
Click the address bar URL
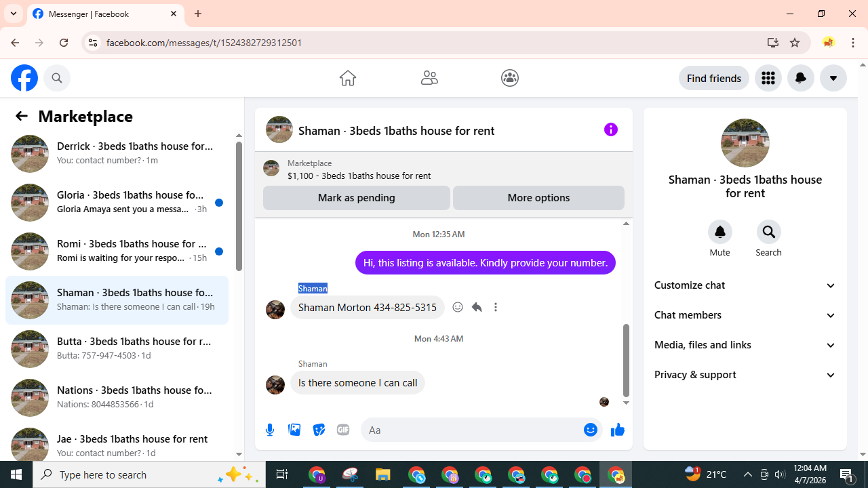(x=204, y=43)
